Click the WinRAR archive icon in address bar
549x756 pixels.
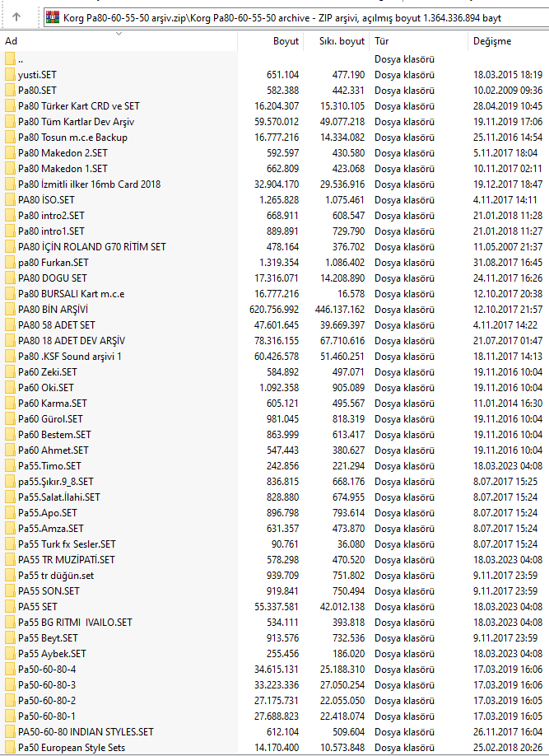[x=51, y=17]
